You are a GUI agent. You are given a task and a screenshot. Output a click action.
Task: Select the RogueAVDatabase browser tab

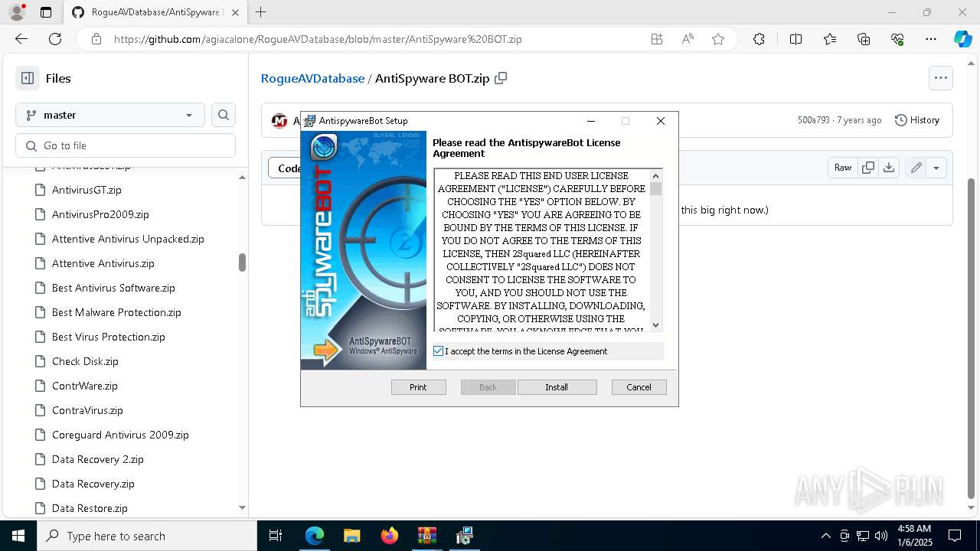coord(156,12)
